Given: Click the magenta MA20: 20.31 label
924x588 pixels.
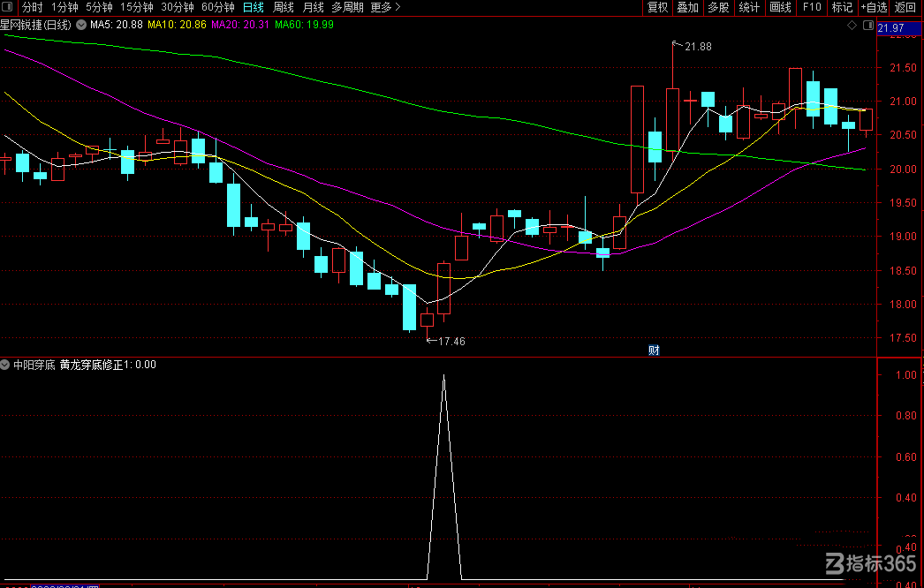Looking at the screenshot, I should [x=240, y=25].
